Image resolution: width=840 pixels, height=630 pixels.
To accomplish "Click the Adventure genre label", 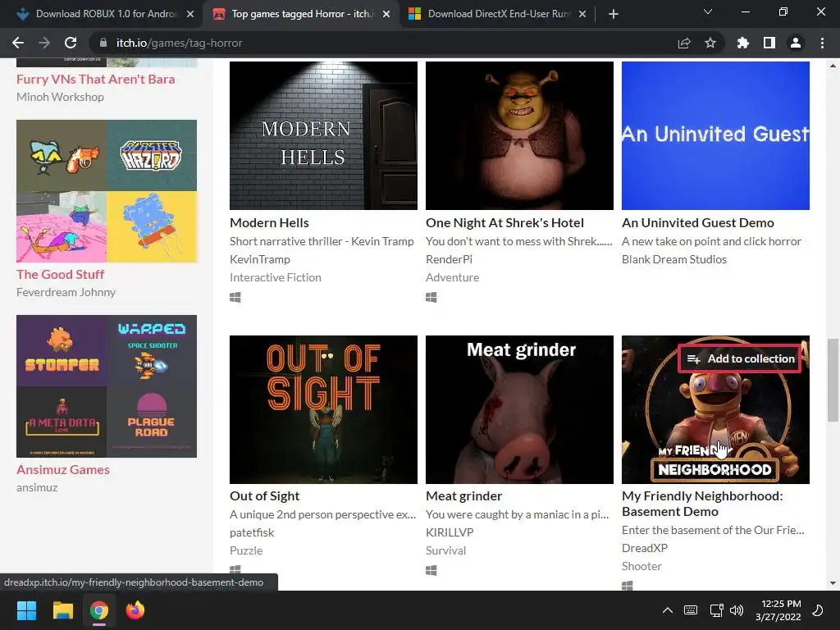I will click(452, 277).
